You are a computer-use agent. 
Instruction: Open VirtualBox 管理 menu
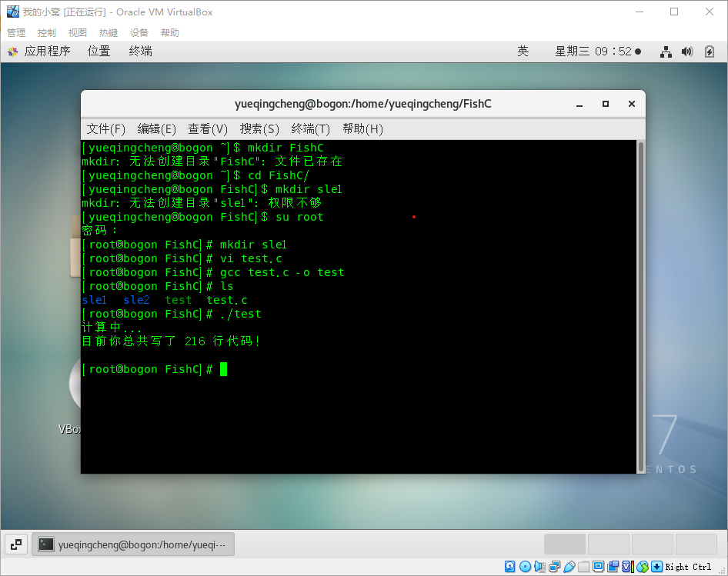pos(16,32)
